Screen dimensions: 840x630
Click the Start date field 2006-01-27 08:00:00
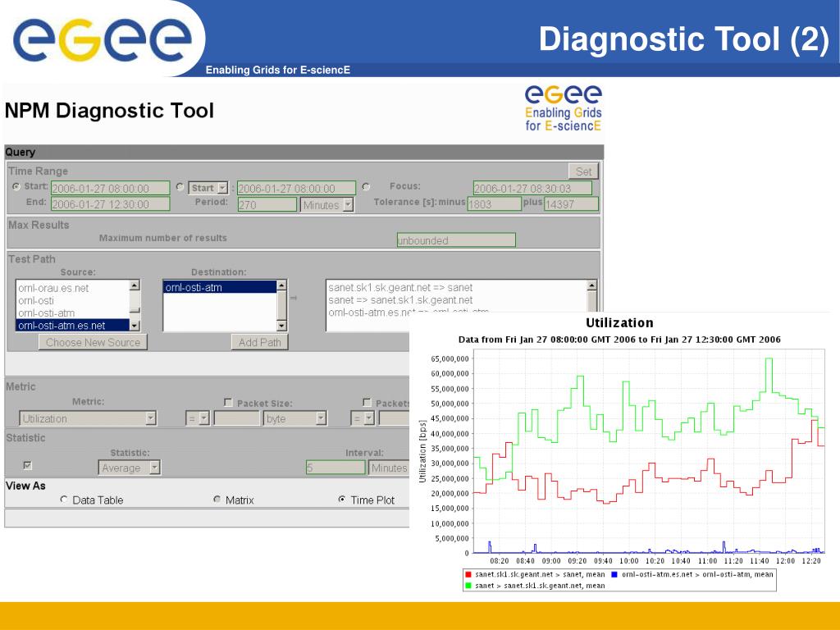point(111,188)
